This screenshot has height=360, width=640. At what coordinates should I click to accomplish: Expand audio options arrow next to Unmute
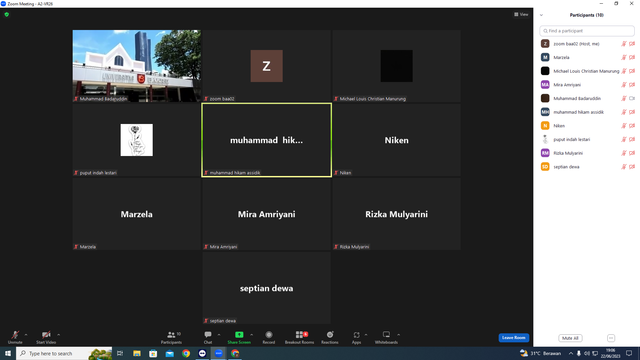click(26, 335)
